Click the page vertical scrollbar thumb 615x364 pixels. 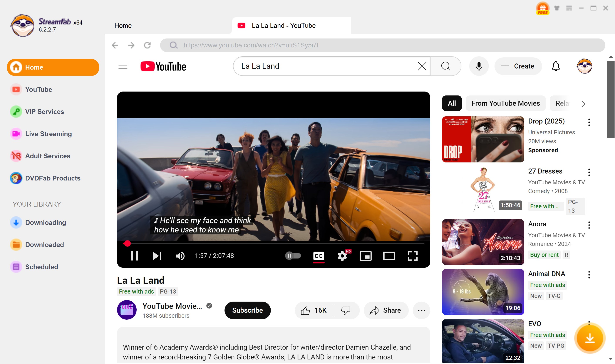[x=611, y=99]
